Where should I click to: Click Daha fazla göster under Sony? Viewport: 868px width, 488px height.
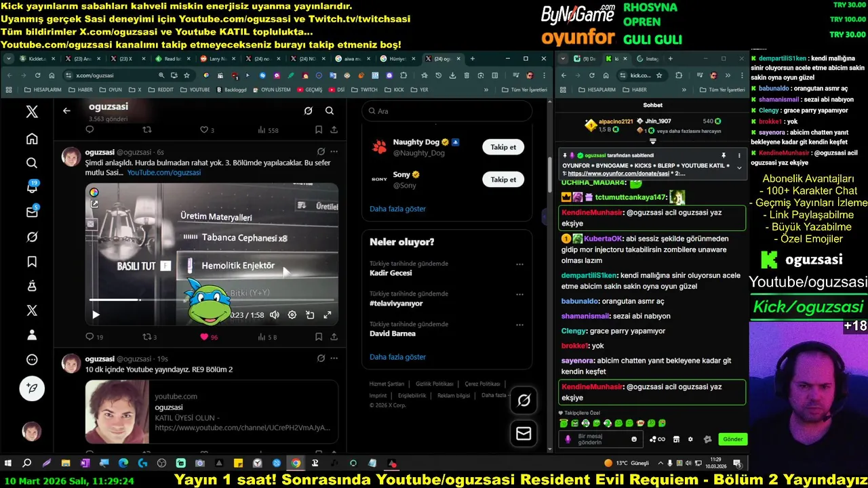397,209
